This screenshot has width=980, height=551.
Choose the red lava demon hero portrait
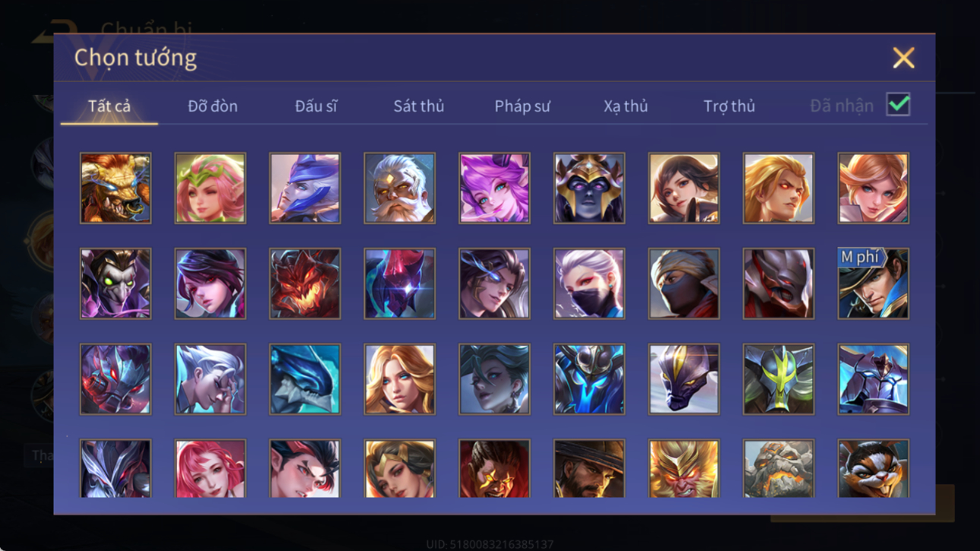(304, 283)
